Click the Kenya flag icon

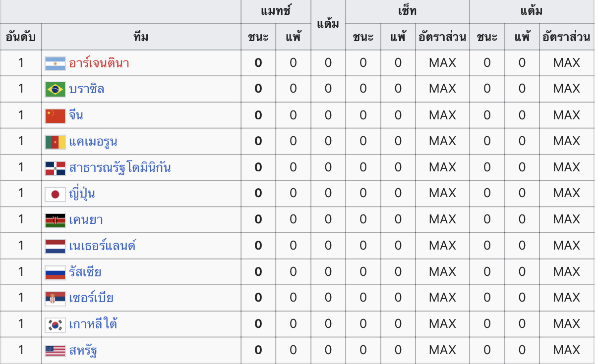pos(55,220)
